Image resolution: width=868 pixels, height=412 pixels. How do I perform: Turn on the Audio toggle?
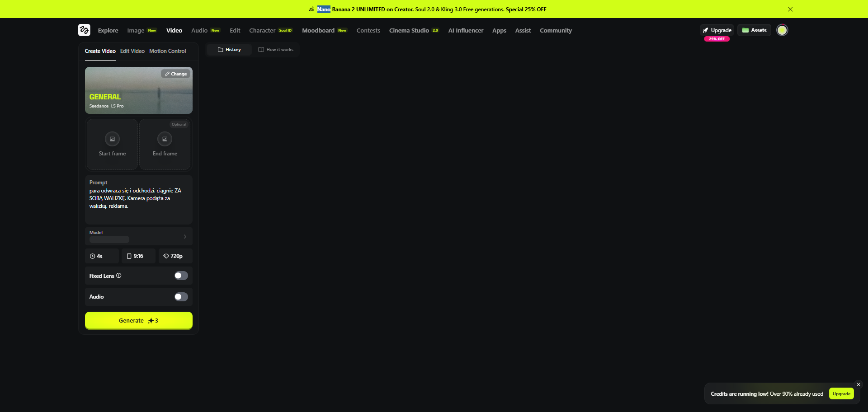click(181, 297)
